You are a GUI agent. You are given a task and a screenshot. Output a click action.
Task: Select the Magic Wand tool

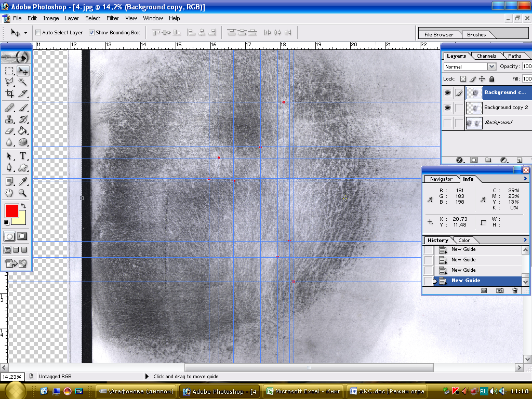pyautogui.click(x=23, y=82)
